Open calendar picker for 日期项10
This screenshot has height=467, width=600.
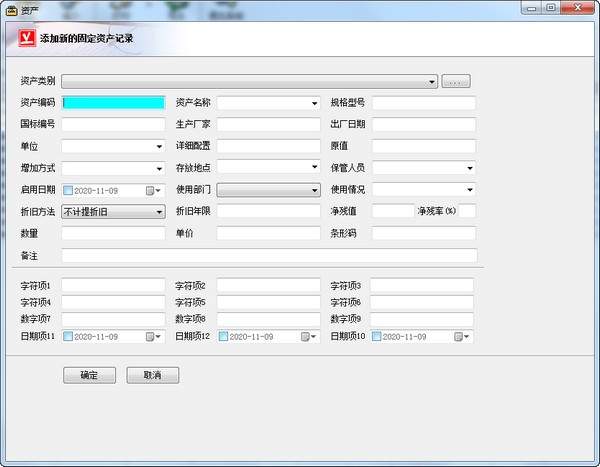pos(462,337)
